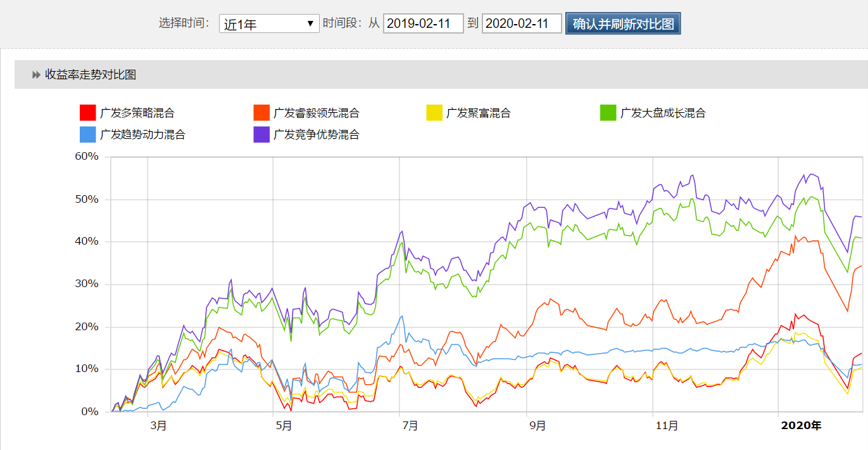Click the 收益率走势对比图 section header text

point(91,75)
